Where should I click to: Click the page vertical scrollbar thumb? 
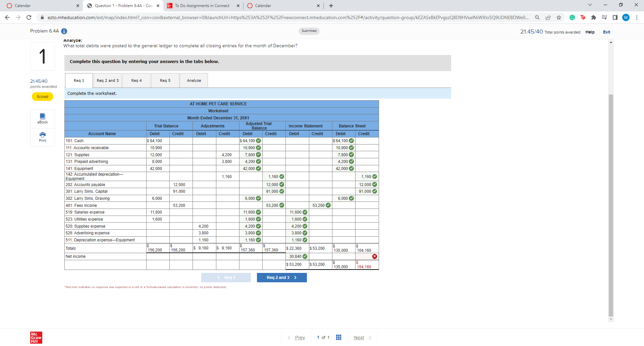(611, 205)
